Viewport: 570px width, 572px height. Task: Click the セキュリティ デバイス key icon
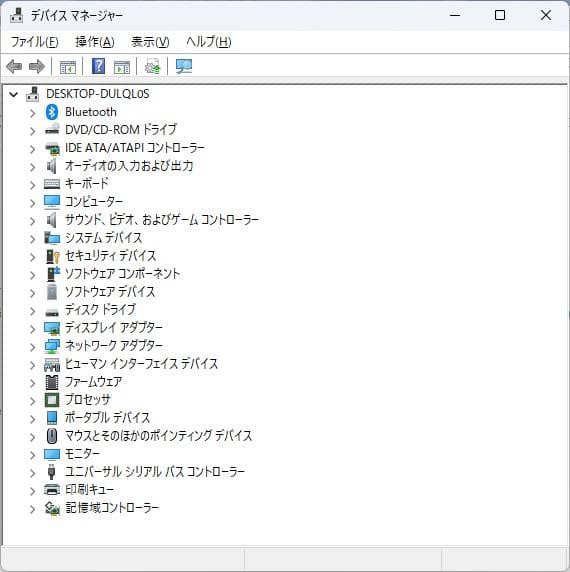(x=53, y=256)
